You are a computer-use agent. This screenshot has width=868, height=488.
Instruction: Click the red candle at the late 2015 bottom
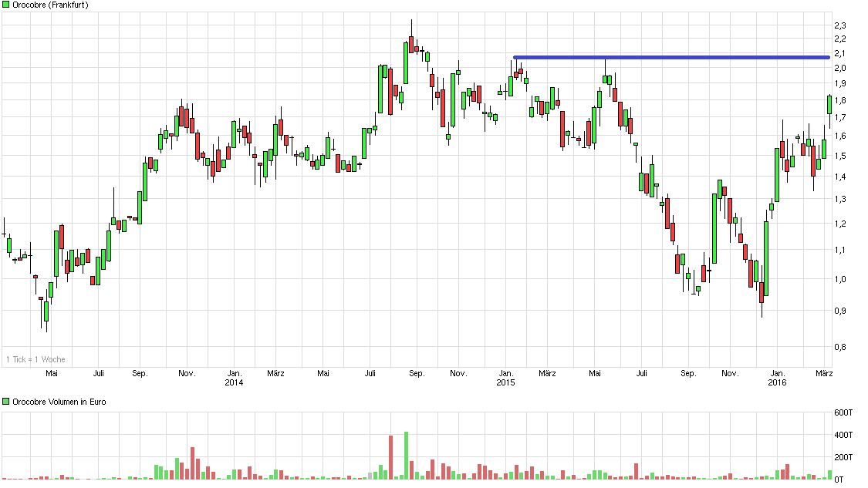(760, 293)
